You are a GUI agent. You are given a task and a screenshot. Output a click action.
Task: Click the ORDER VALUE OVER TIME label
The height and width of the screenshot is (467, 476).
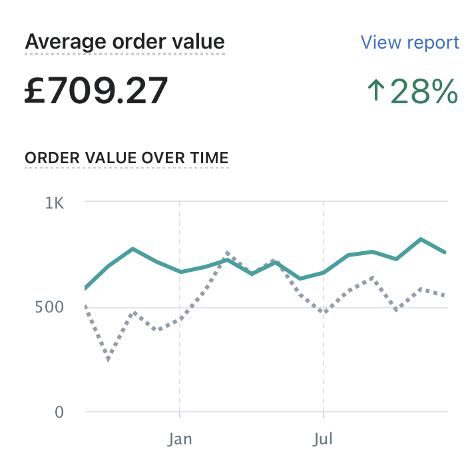pyautogui.click(x=126, y=158)
